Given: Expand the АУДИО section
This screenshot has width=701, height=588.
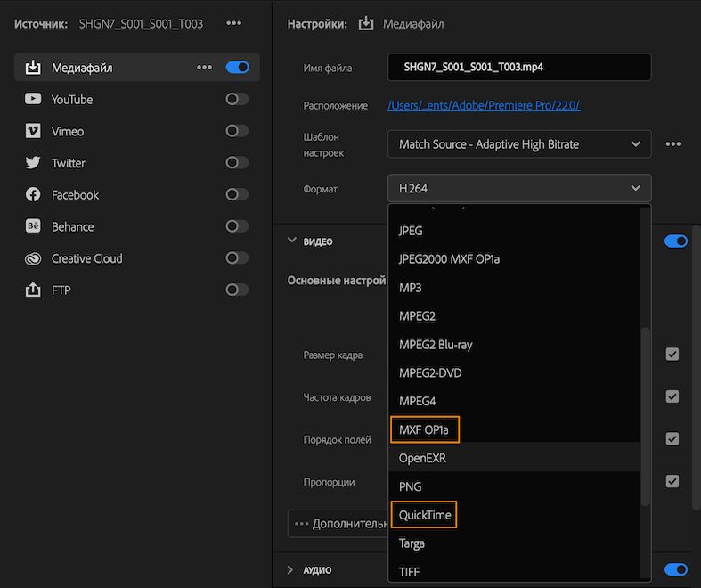Looking at the screenshot, I should (291, 570).
